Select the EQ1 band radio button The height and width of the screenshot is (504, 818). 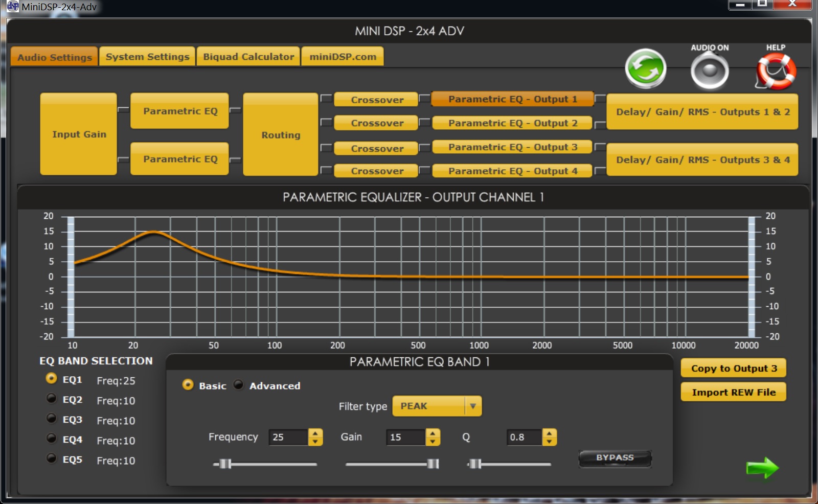(51, 378)
